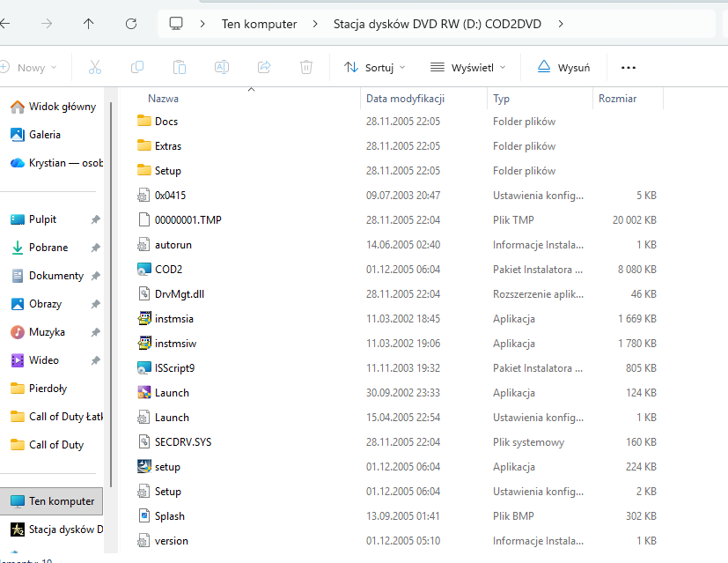Unpin Pulpit using its pin icon
The height and width of the screenshot is (563, 728).
click(x=96, y=219)
